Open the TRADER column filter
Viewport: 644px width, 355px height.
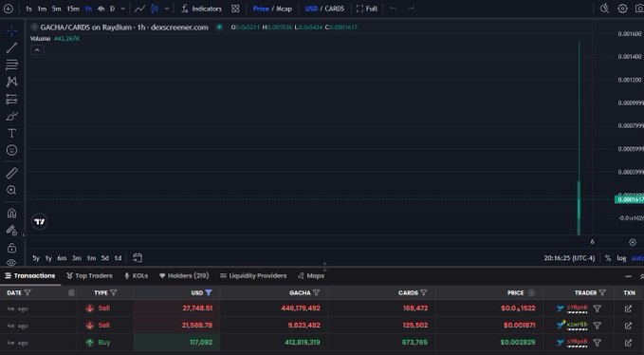click(x=602, y=293)
